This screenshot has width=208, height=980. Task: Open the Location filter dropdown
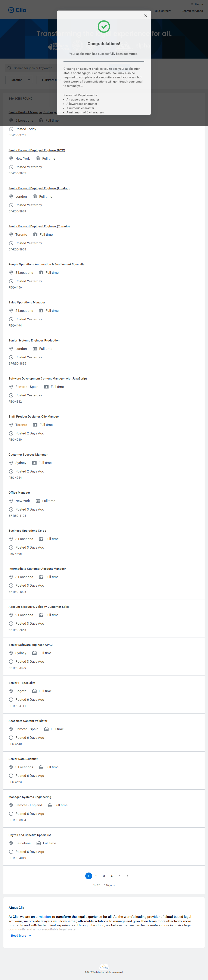coord(19,80)
